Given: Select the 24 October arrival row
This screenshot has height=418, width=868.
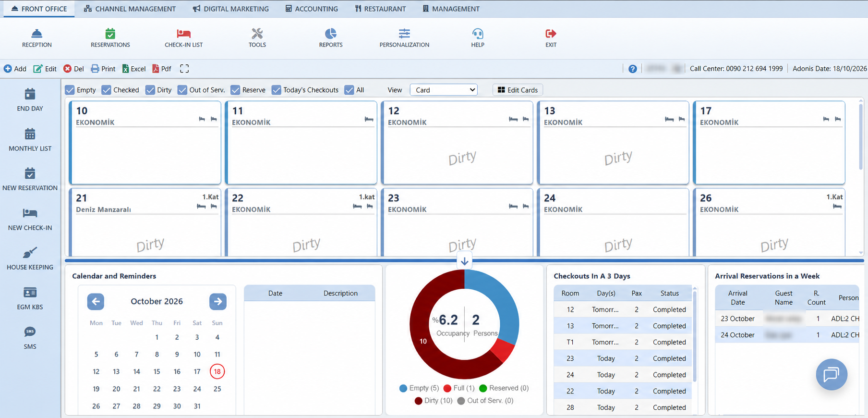Looking at the screenshot, I should point(787,335).
